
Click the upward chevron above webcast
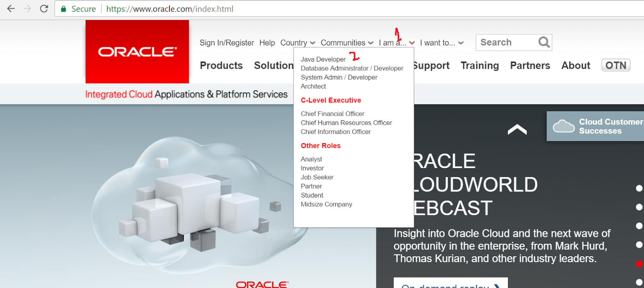517,130
